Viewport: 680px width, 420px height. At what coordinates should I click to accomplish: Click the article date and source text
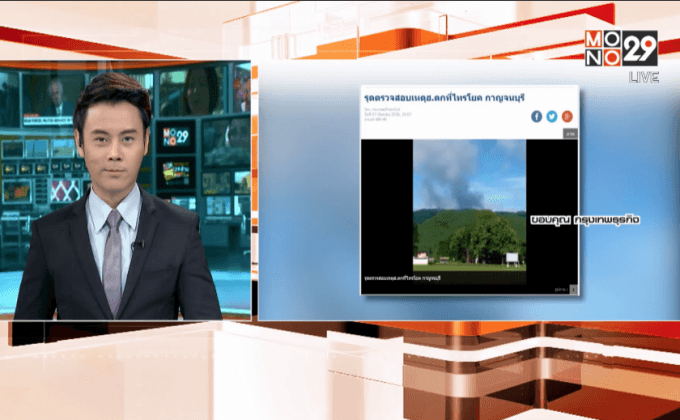[388, 114]
